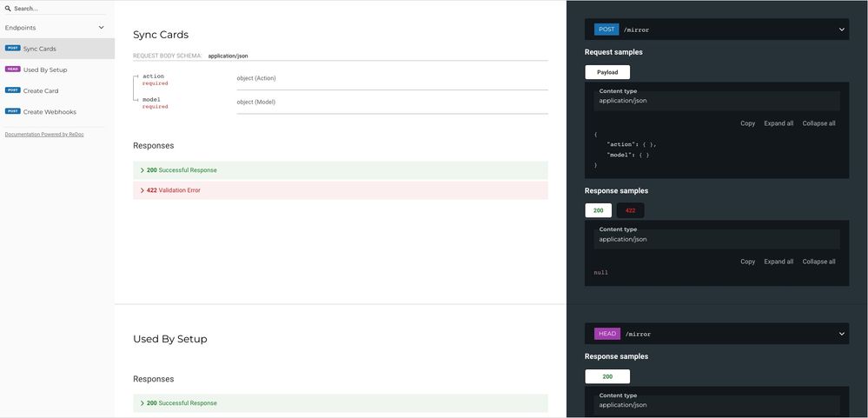Select the Payload tab
The width and height of the screenshot is (868, 418).
click(x=607, y=72)
